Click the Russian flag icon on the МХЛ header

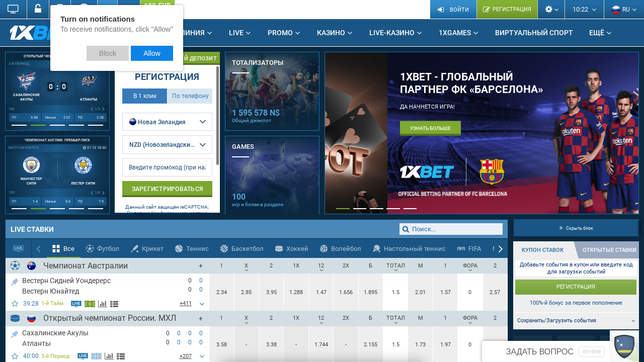click(x=32, y=318)
